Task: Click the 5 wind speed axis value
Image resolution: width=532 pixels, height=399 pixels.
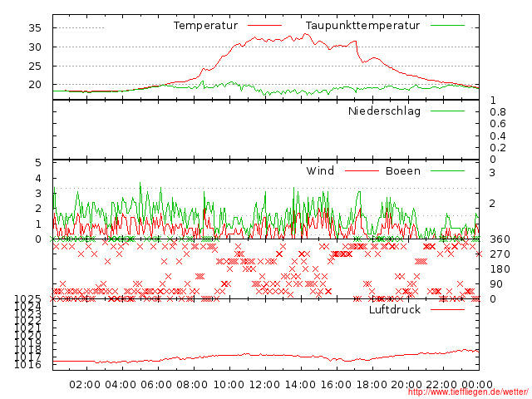Action: pyautogui.click(x=38, y=163)
